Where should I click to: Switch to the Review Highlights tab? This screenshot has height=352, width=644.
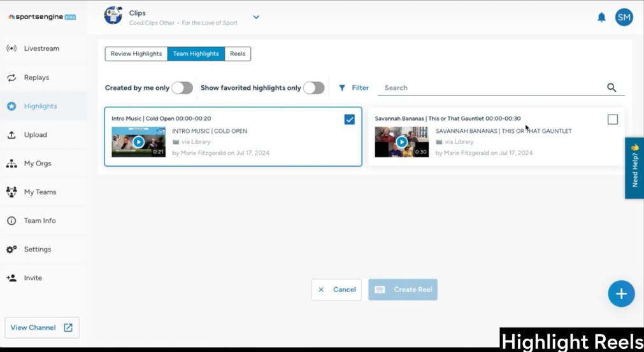(136, 54)
